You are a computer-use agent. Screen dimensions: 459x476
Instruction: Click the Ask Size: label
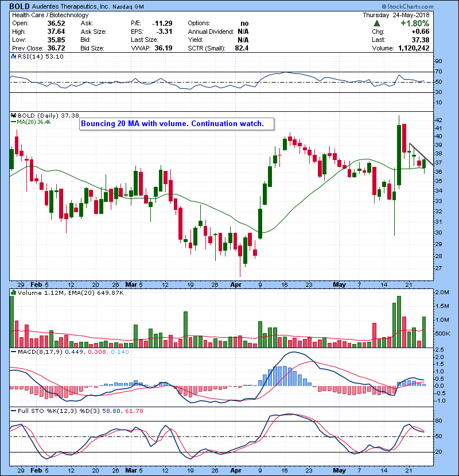[x=94, y=32]
